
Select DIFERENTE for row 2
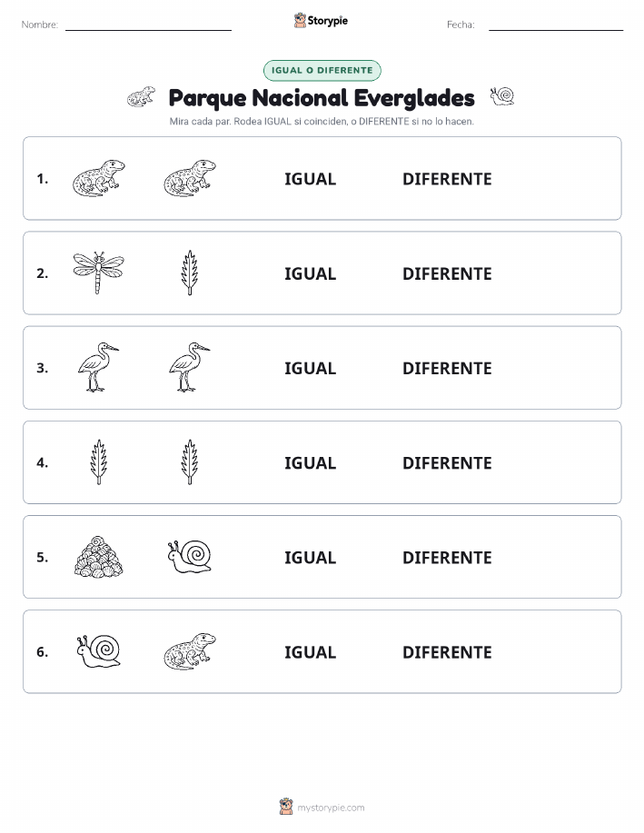[x=447, y=273]
